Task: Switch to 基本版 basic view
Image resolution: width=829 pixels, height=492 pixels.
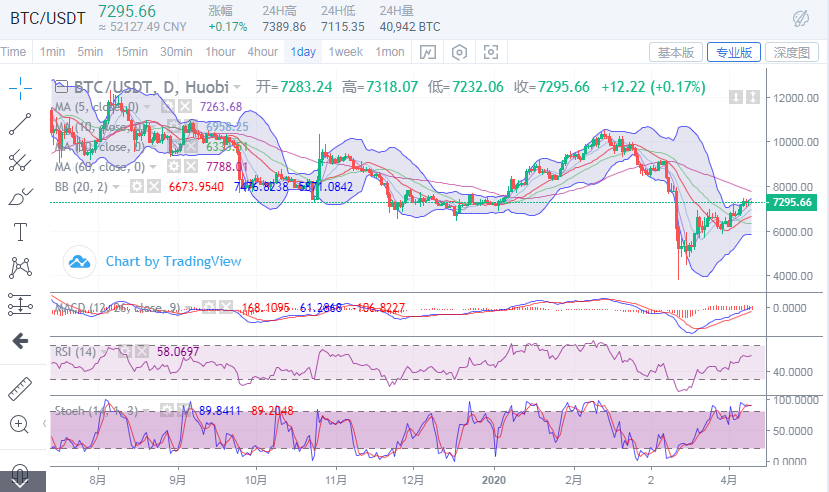Action: tap(676, 52)
